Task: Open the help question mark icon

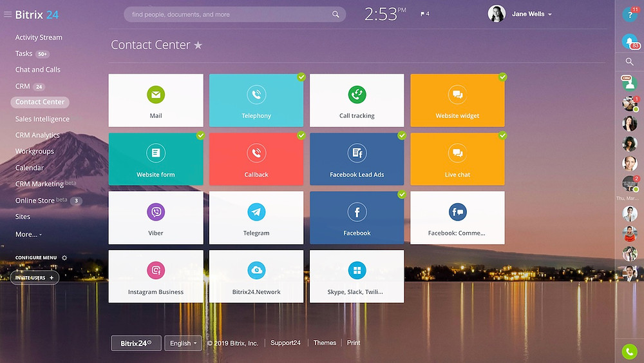Action: click(630, 15)
